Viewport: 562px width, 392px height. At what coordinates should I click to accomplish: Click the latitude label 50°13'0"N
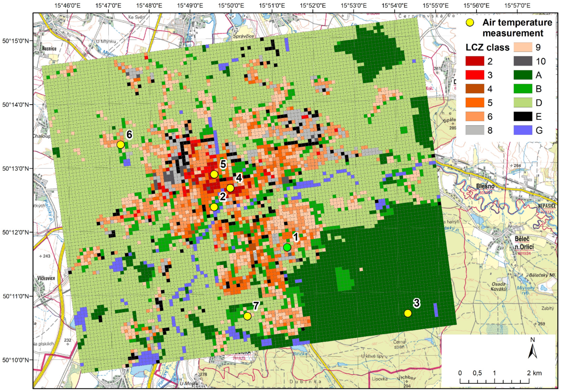[x=16, y=168]
